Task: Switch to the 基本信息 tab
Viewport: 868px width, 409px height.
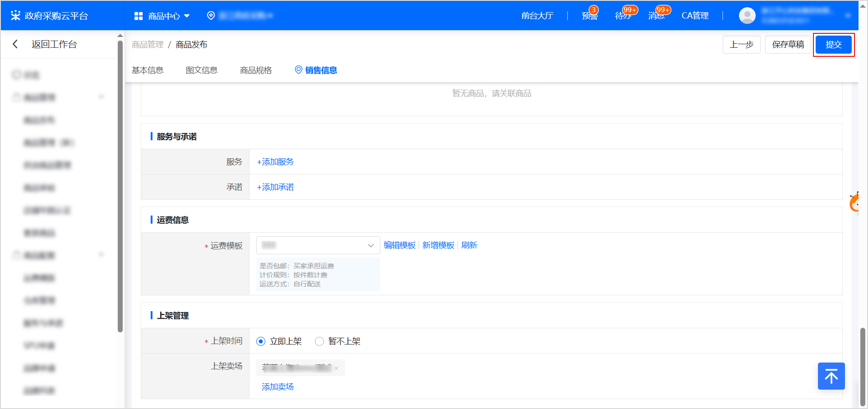Action: pyautogui.click(x=148, y=70)
